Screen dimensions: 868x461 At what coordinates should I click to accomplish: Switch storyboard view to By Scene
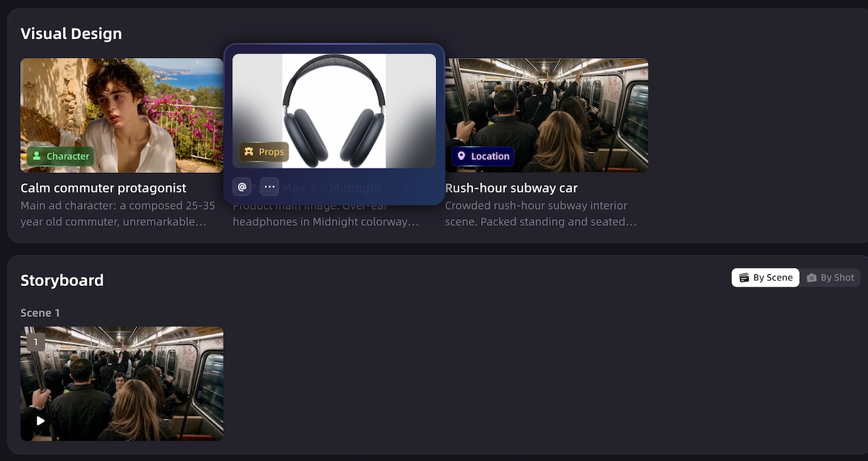click(x=765, y=278)
